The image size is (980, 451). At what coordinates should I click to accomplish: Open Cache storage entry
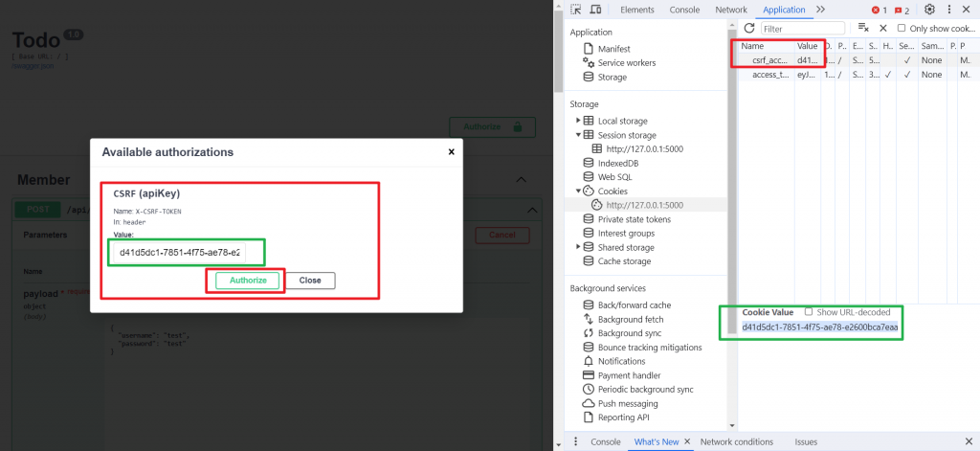(x=624, y=261)
